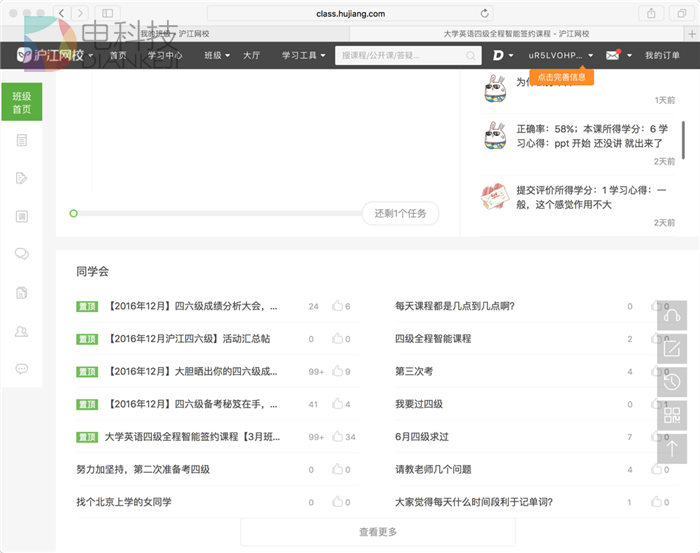Like the 大胆晒出你的四六级成 post
Screen dimensions: 700x553
(338, 371)
